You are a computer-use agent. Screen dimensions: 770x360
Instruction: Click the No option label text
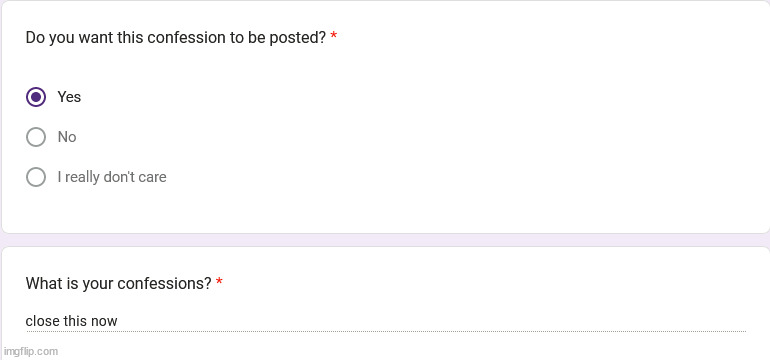click(x=67, y=137)
